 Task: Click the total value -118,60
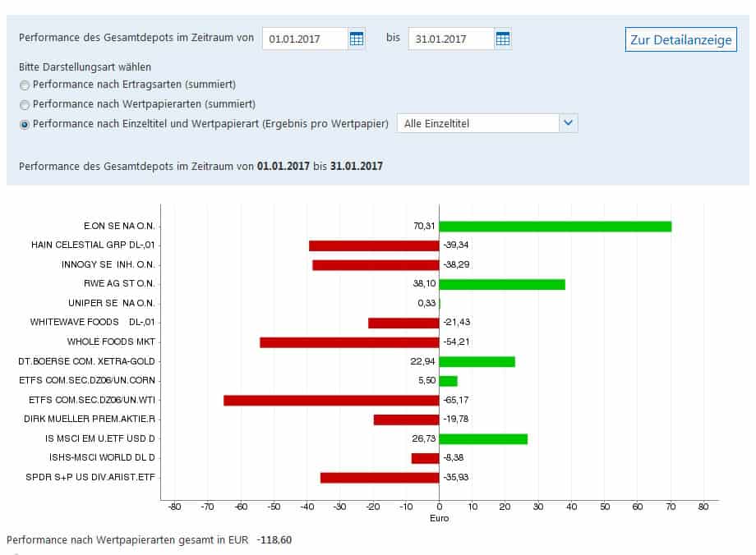pyautogui.click(x=274, y=540)
